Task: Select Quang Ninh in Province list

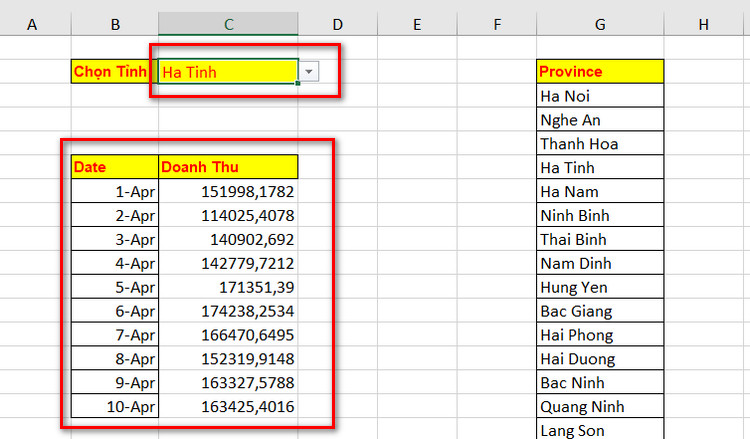Action: pyautogui.click(x=600, y=406)
